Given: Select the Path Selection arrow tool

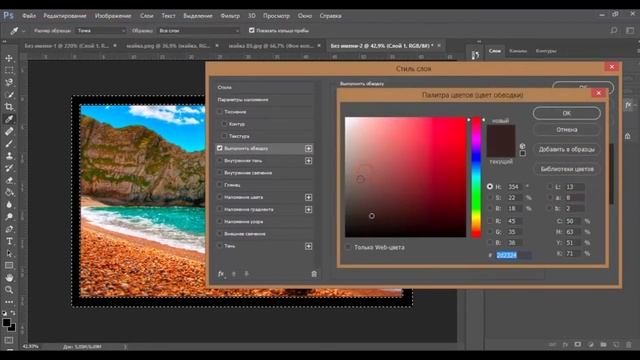Looking at the screenshot, I should pos(9,253).
